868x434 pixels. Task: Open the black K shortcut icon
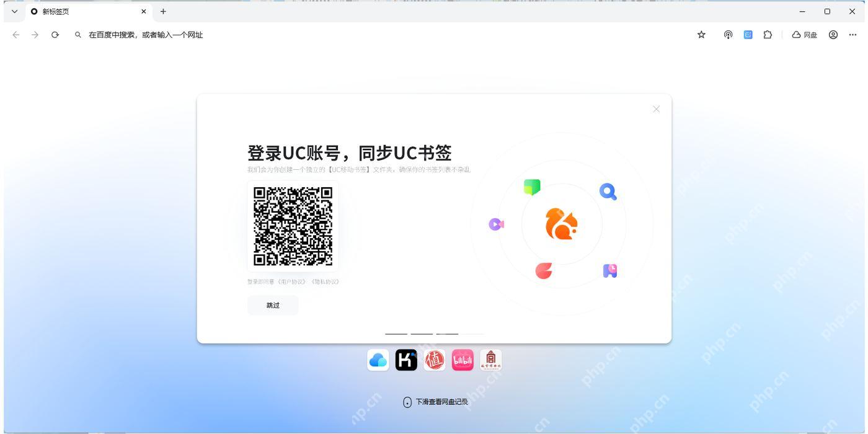[x=406, y=360]
